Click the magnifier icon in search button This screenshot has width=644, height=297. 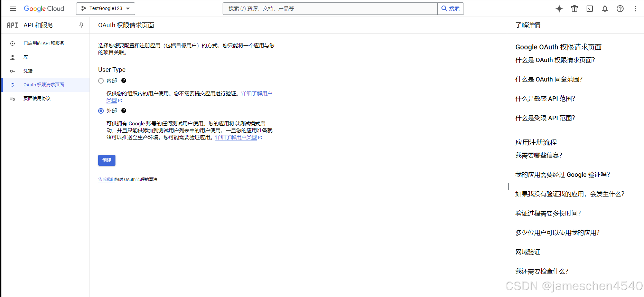[x=444, y=9]
